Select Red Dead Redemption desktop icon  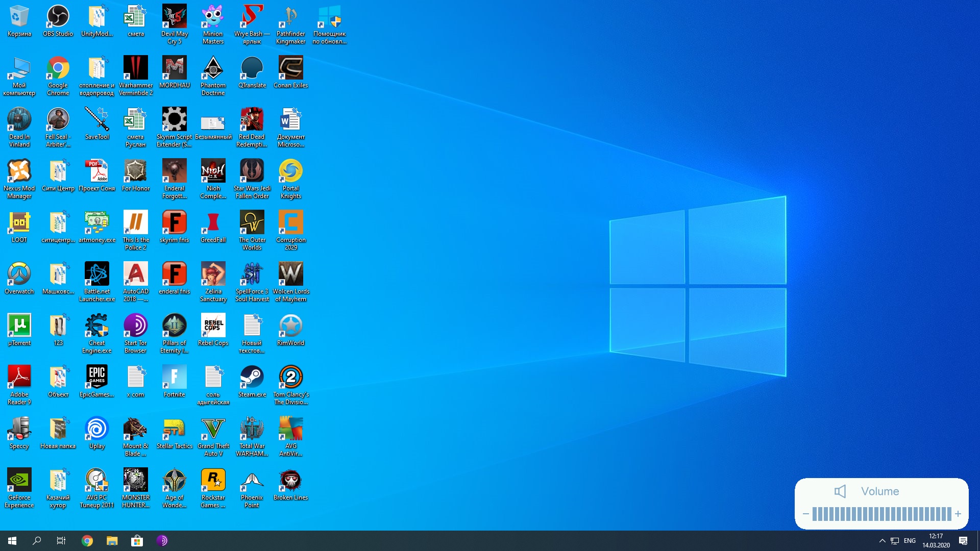click(252, 128)
